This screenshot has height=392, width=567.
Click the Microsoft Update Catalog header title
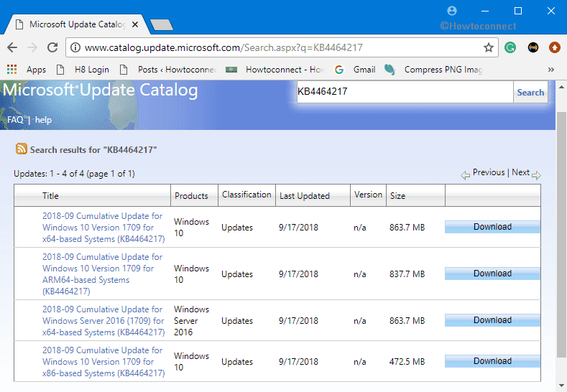click(100, 90)
